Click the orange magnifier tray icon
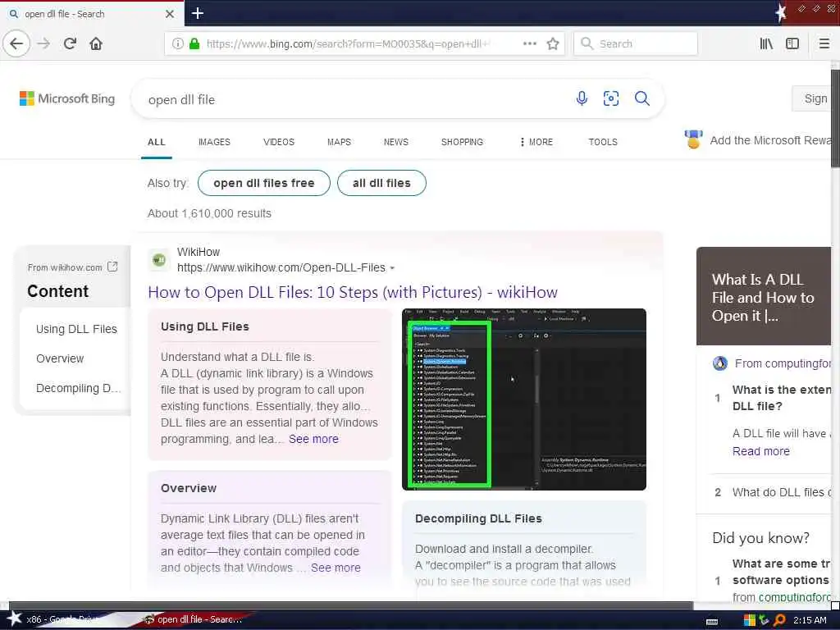The image size is (840, 630). click(x=780, y=620)
